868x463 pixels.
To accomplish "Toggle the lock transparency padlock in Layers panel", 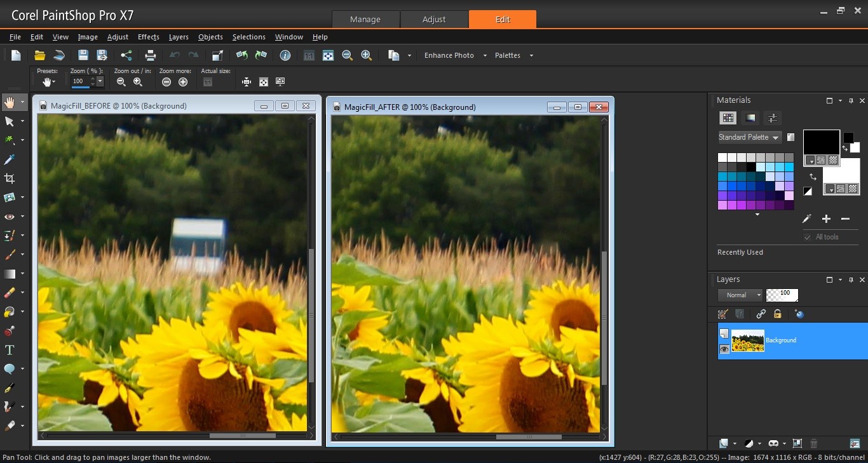I will [x=777, y=314].
